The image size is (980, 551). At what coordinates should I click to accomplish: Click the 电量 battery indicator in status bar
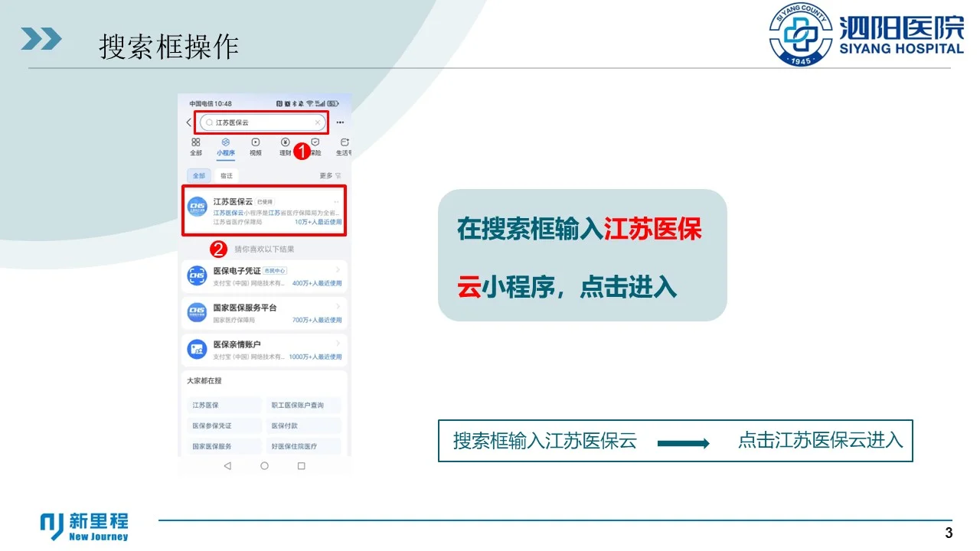(x=332, y=103)
